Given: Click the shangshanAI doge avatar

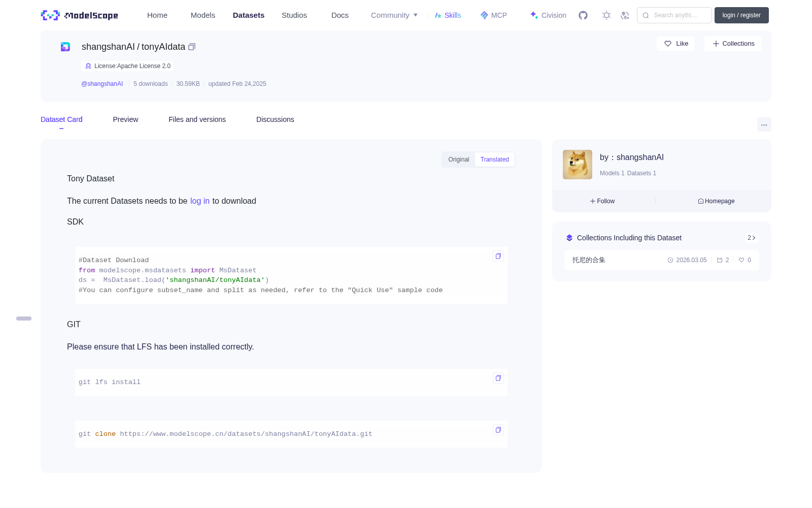Looking at the screenshot, I should click(x=578, y=165).
